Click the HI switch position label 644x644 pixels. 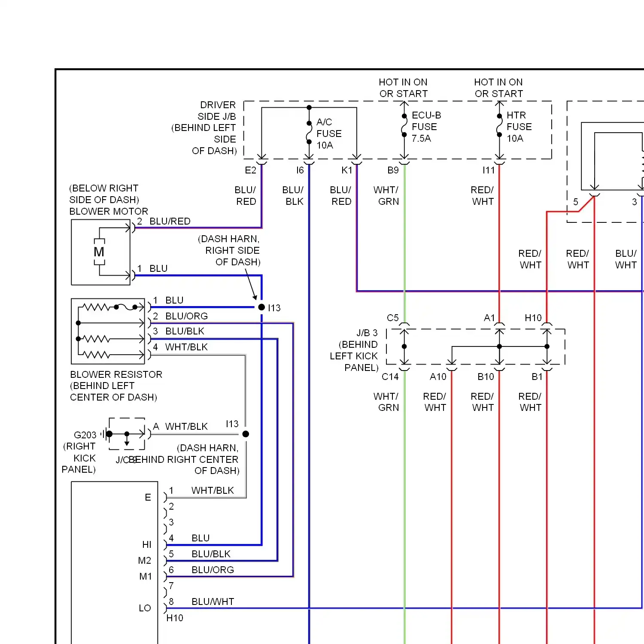point(147,544)
